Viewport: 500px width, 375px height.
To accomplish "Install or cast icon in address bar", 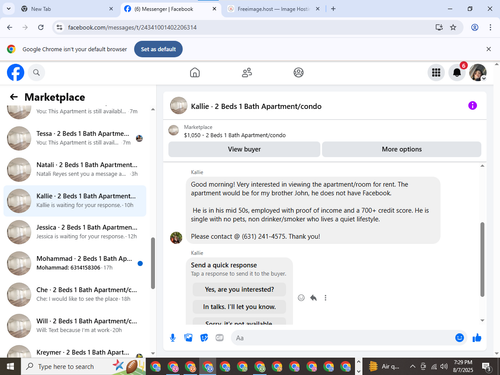I will pos(439,27).
